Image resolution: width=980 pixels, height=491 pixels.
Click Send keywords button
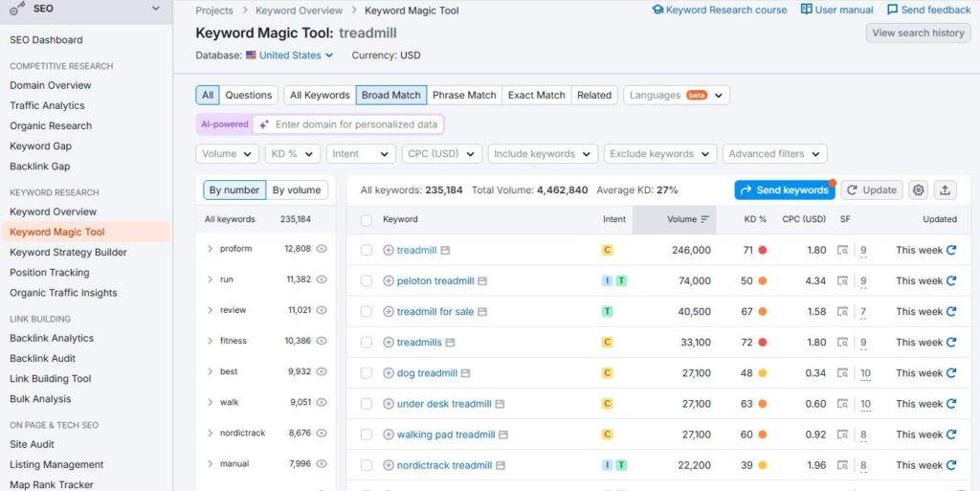785,190
